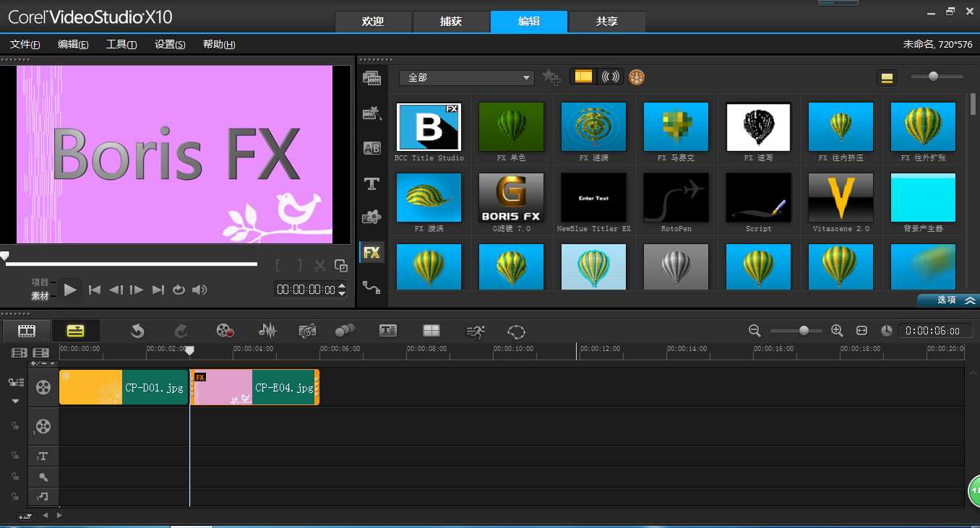Switch to the 捕获 Capture tab

[x=451, y=22]
